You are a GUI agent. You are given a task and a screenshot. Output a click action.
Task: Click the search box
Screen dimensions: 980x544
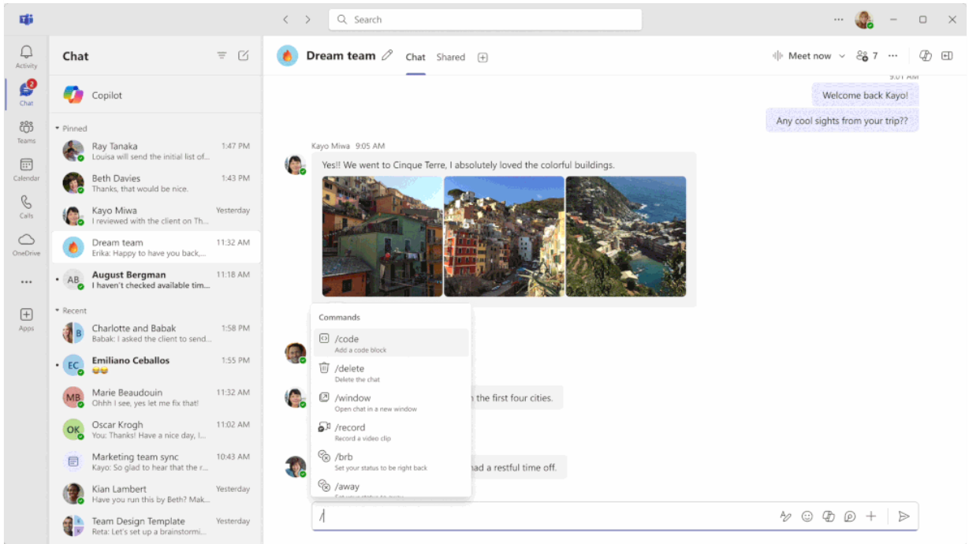coord(485,20)
